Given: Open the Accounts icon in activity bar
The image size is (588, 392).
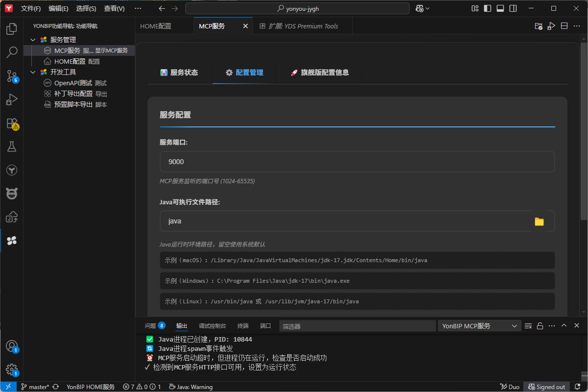Looking at the screenshot, I should pos(12,346).
